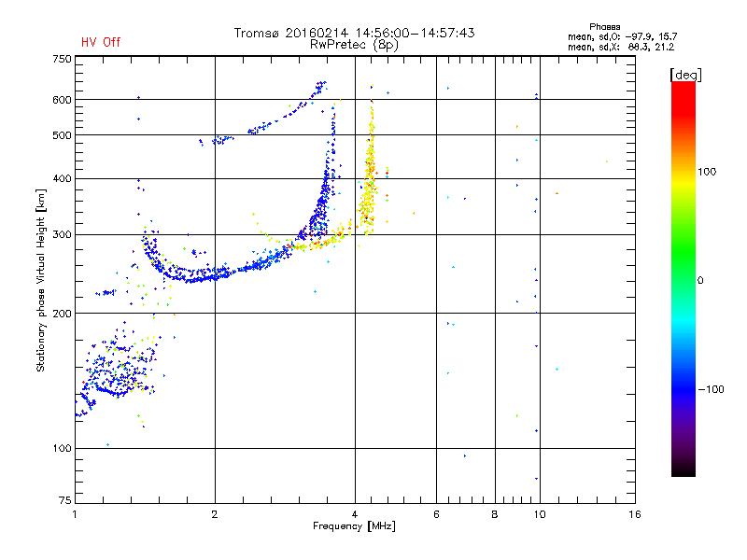This screenshot has height=560, width=747.
Task: Click the y-axis label '750'
Action: point(62,59)
